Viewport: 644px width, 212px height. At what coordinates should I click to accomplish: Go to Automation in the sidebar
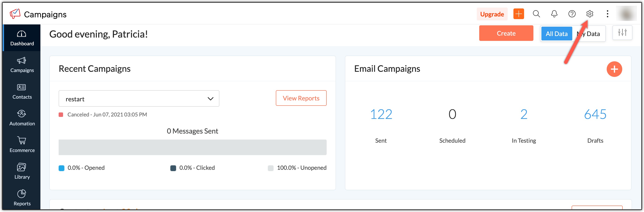coord(22,118)
